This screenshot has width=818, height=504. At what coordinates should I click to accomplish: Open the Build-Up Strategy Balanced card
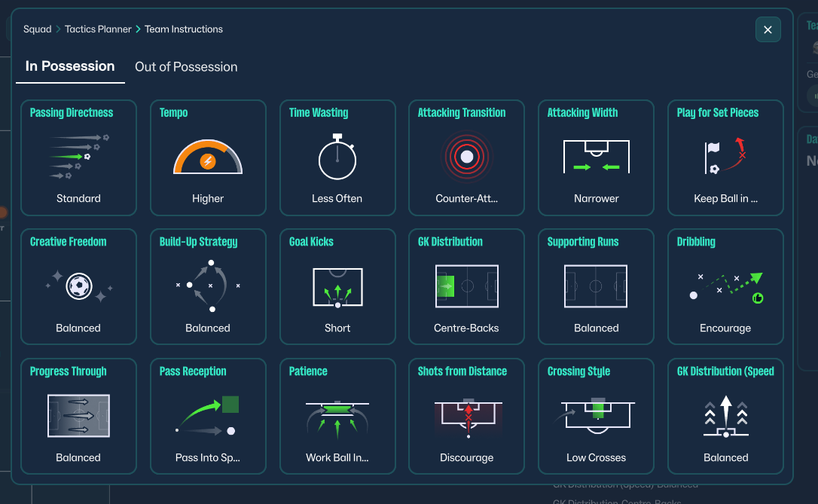[x=208, y=287]
